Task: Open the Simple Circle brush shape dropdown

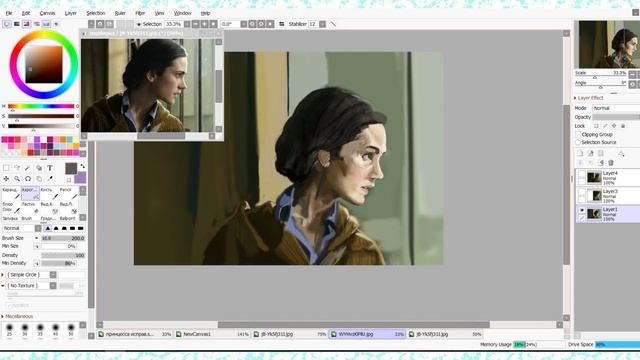Action: point(53,275)
